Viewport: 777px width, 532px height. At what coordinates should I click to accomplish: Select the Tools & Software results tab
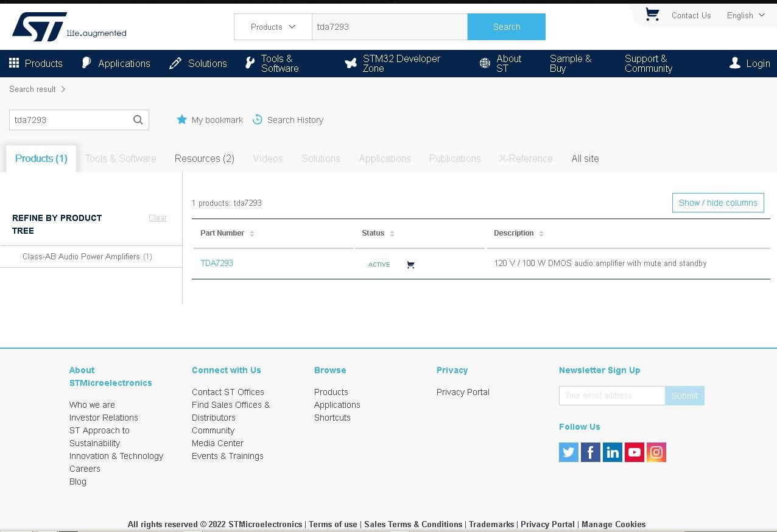point(121,158)
